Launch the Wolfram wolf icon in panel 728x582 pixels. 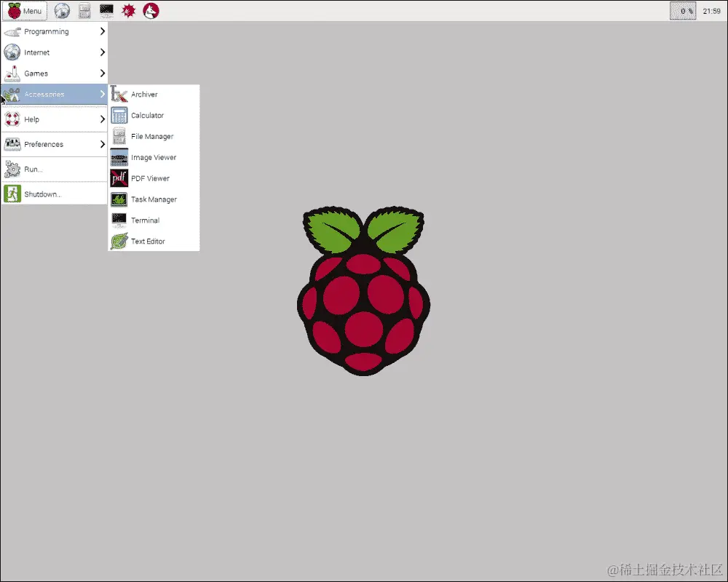tap(151, 11)
